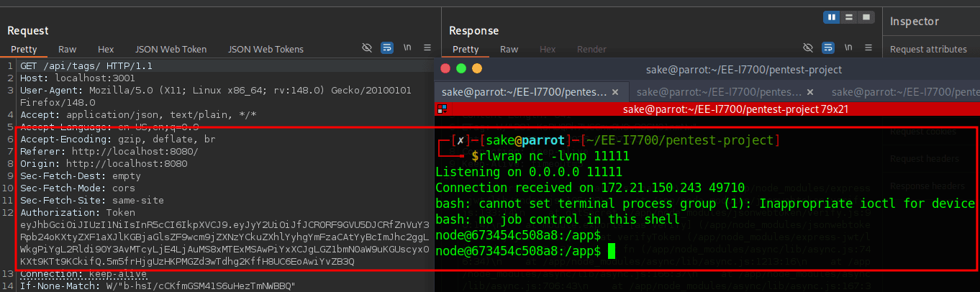The image size is (980, 292).
Task: Open the Request pane hamburger options menu
Action: 427,48
